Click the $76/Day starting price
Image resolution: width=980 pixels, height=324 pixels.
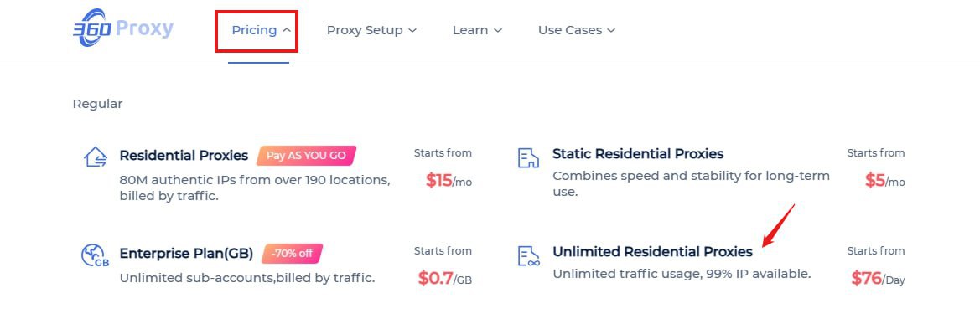pyautogui.click(x=878, y=279)
